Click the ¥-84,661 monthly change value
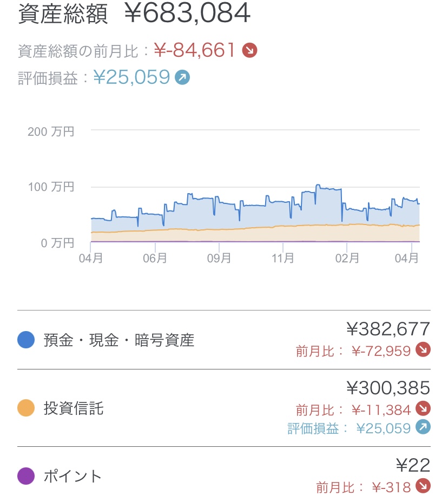448x502 pixels. (x=195, y=51)
